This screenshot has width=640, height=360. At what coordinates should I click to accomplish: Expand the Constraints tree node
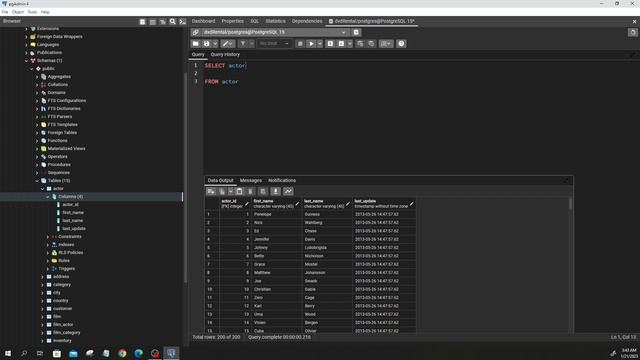(48, 237)
